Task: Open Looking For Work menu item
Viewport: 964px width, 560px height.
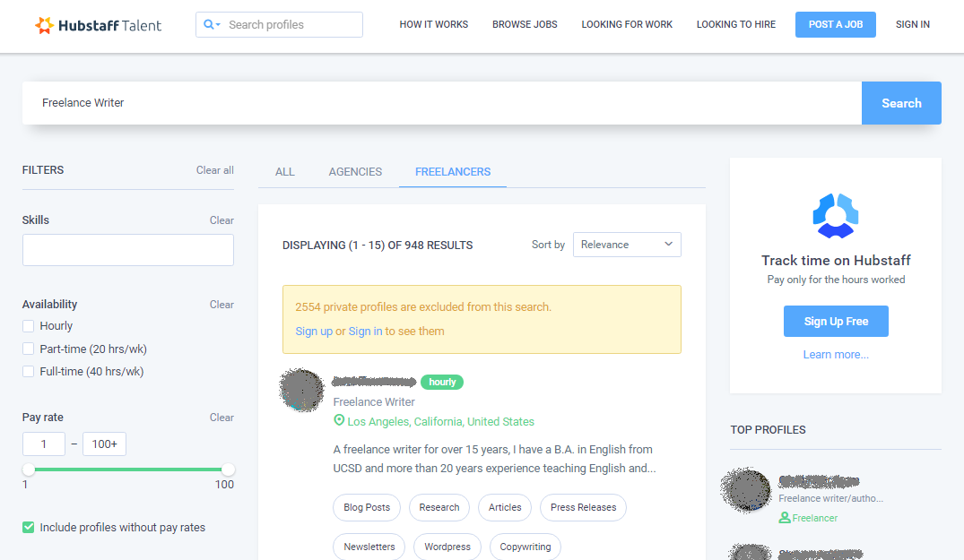Action: click(627, 24)
